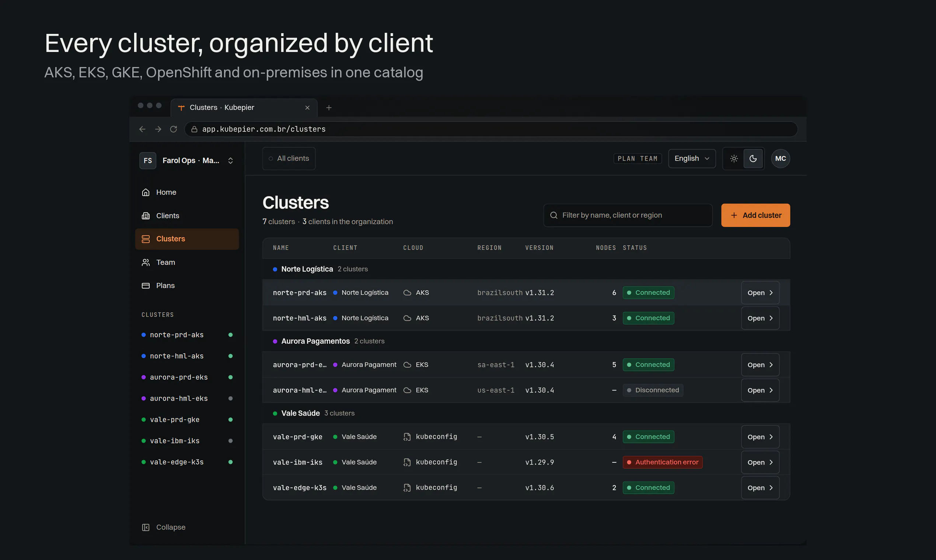
Task: Select norte-prd-aks in sidebar cluster list
Action: [187, 335]
